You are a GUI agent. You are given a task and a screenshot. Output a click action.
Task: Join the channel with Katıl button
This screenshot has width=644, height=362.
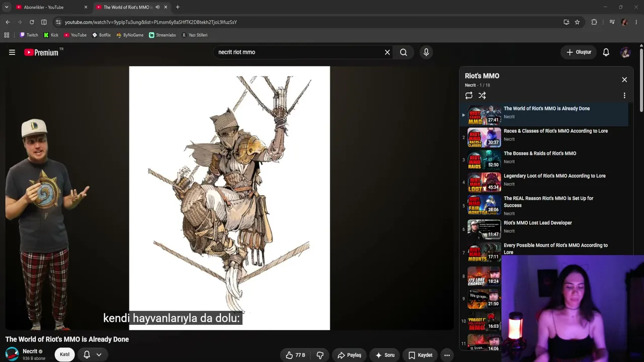click(64, 354)
